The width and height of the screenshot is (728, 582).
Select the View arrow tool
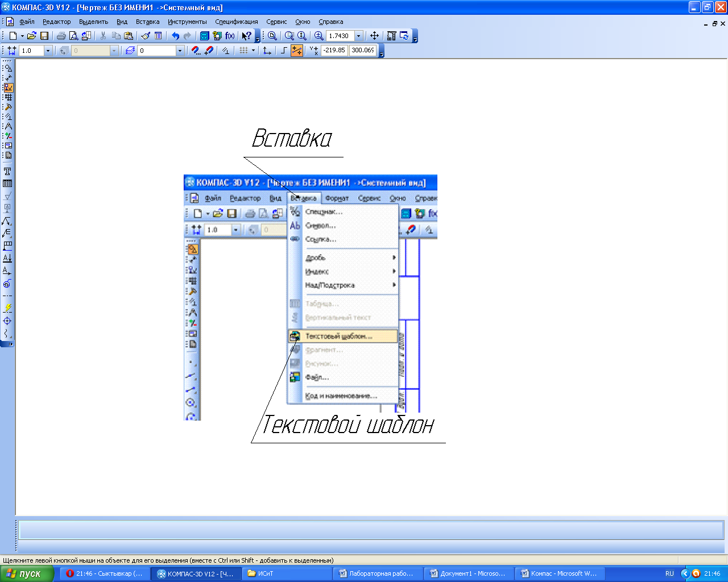(7, 271)
